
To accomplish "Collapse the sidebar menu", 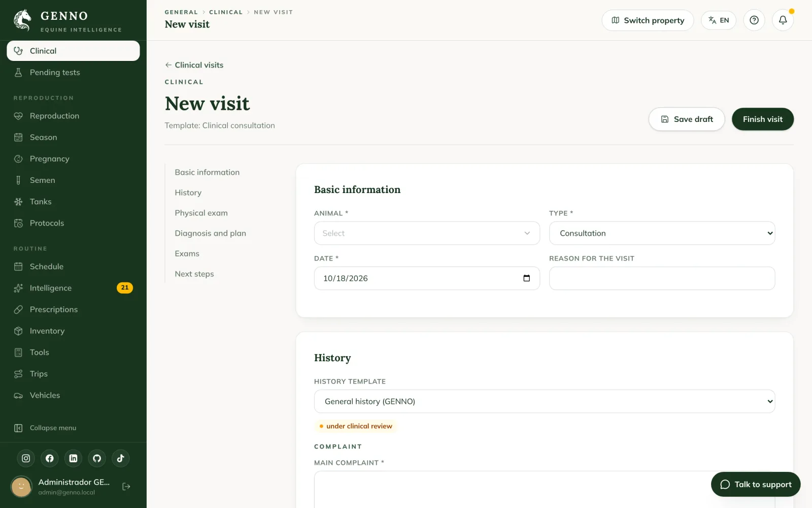I will [x=73, y=428].
